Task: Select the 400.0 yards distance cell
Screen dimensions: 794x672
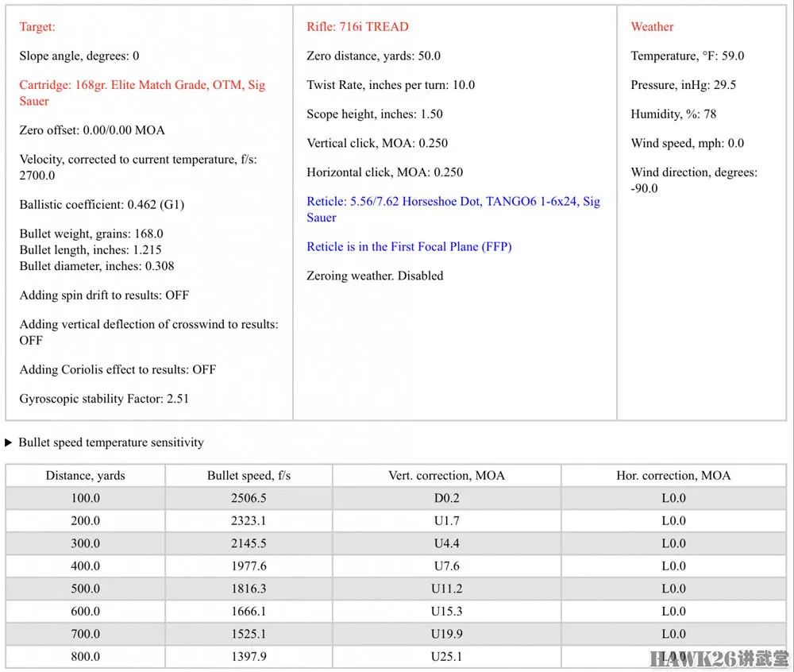Action: [86, 566]
